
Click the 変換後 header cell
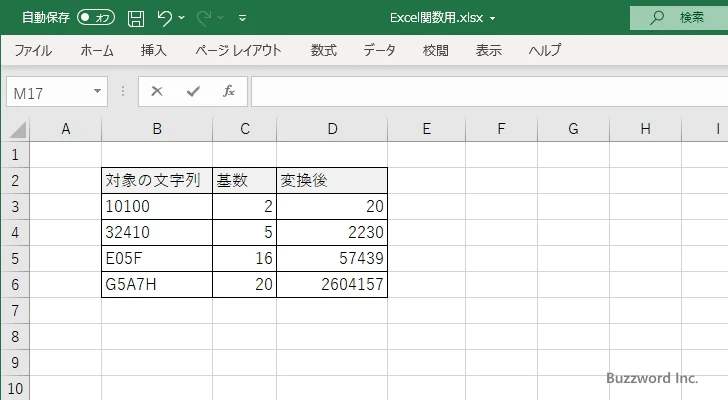click(332, 181)
